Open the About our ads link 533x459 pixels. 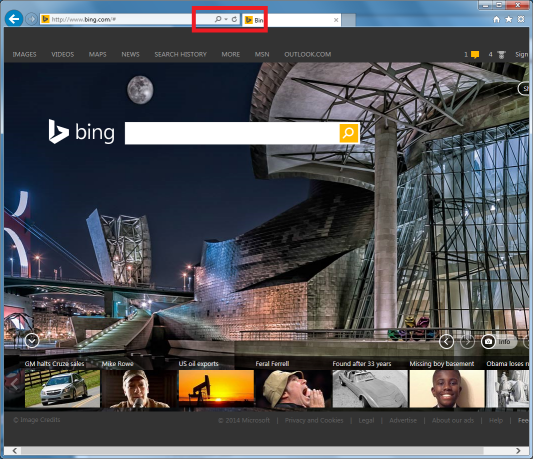click(x=453, y=421)
